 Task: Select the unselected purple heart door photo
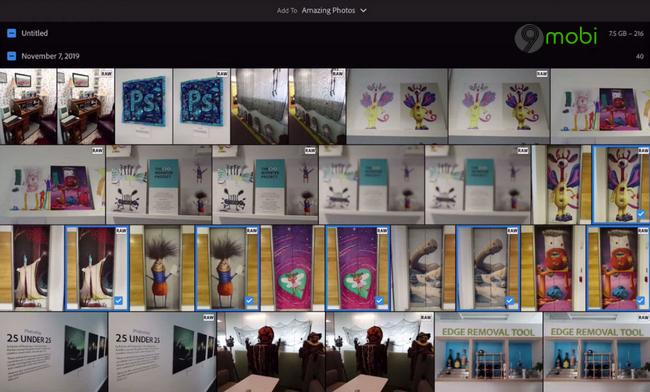[293, 268]
